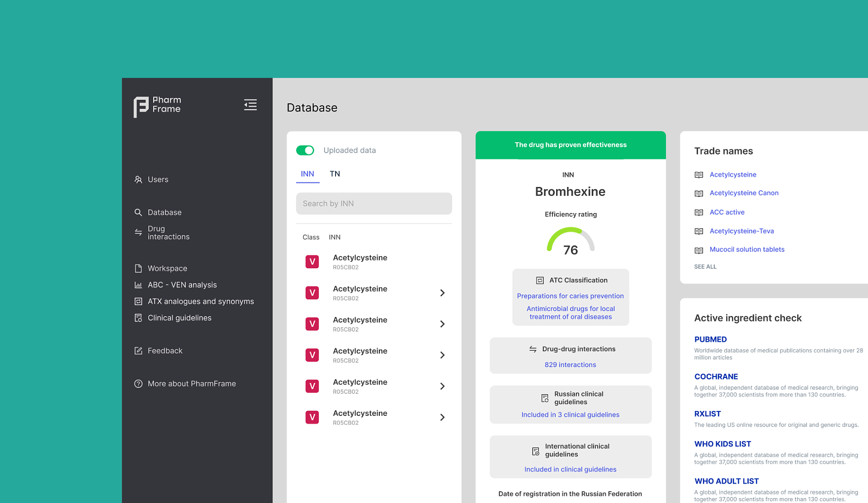The width and height of the screenshot is (868, 503).
Task: Select the INN tab
Action: (x=307, y=174)
